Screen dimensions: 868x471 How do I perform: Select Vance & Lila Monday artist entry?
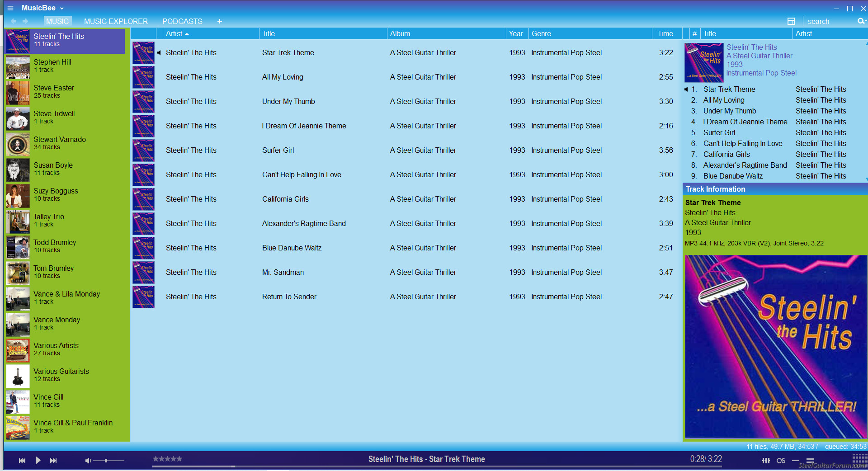[66, 299]
